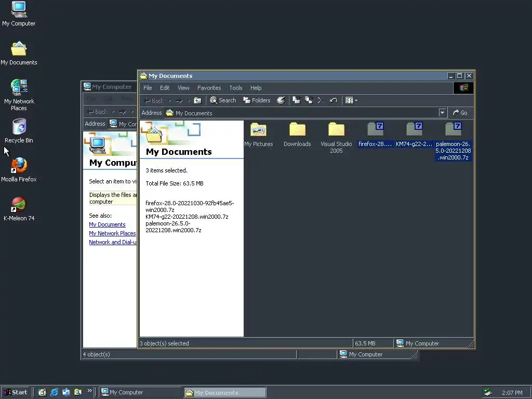Switch to My Computer taskbar button
Screen dimensions: 532x399
[x=140, y=392]
